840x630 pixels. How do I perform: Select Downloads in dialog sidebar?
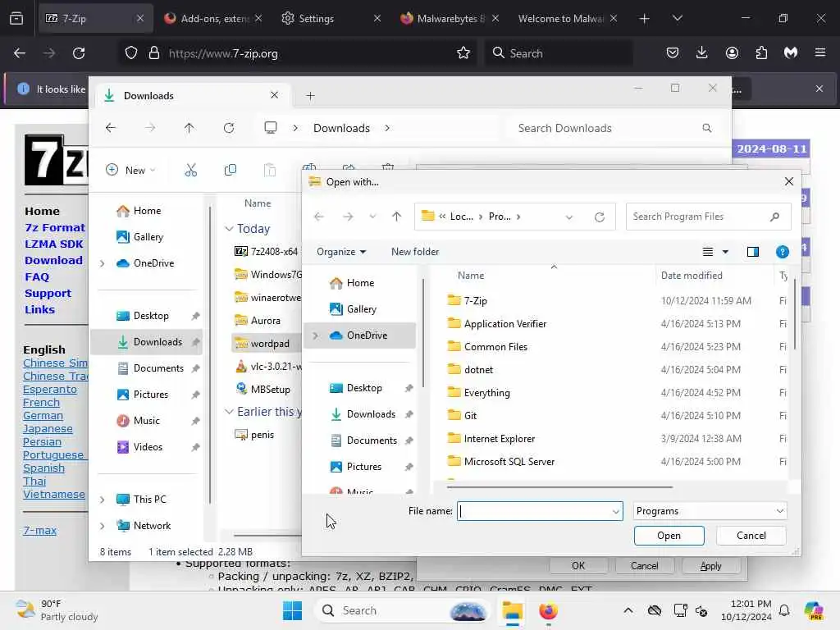point(371,414)
